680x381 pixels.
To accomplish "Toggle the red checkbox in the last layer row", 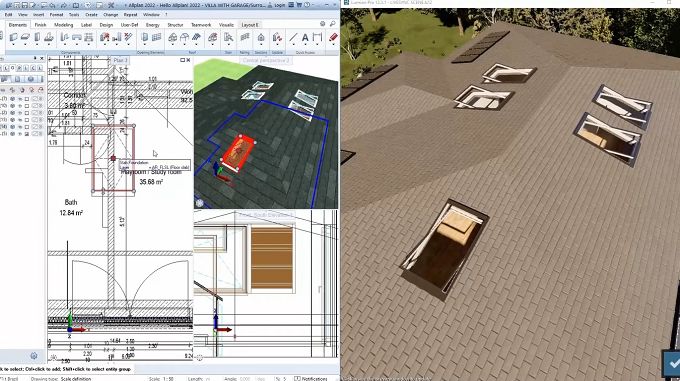I will (x=27, y=134).
